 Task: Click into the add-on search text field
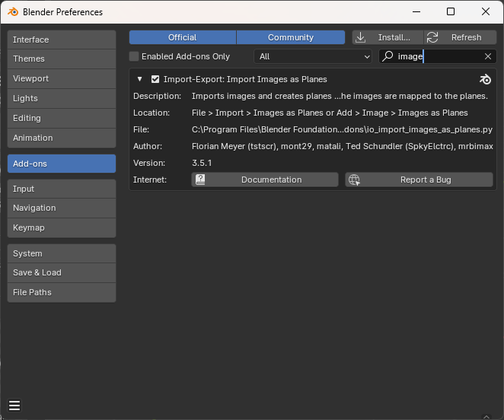438,56
